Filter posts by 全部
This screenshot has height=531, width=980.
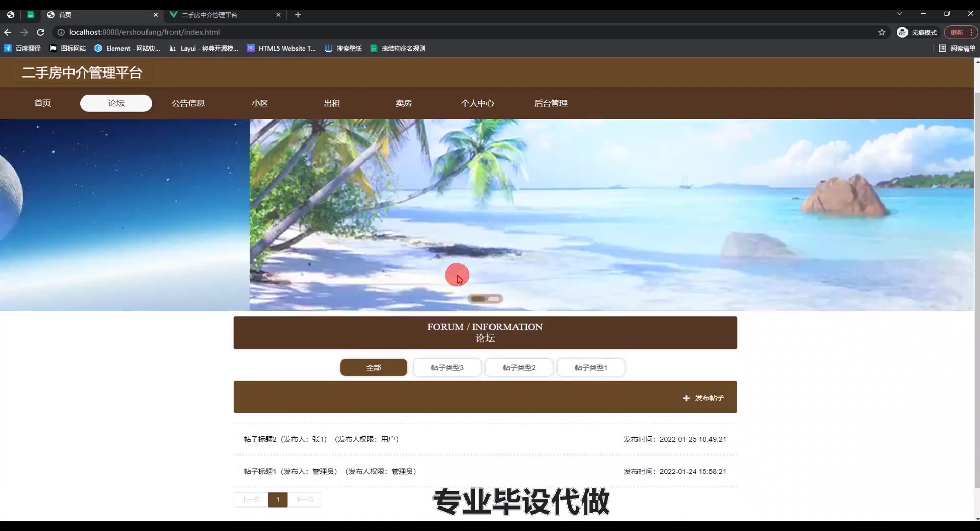point(374,368)
